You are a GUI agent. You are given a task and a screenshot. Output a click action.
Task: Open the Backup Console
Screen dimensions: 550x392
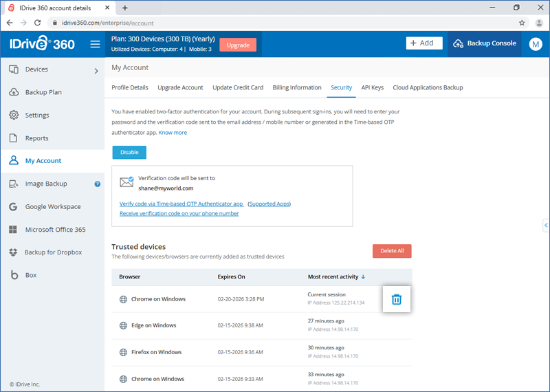[x=484, y=43]
